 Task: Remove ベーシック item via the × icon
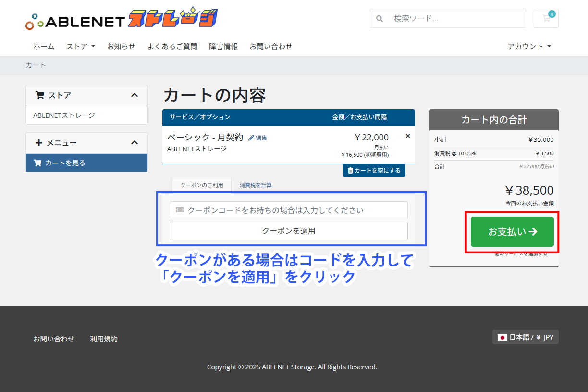point(407,136)
